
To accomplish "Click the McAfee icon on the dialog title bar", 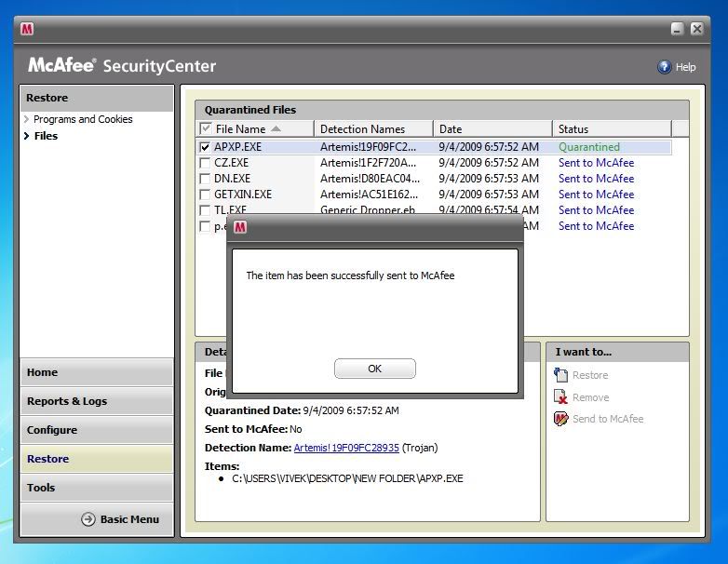I will tap(240, 227).
